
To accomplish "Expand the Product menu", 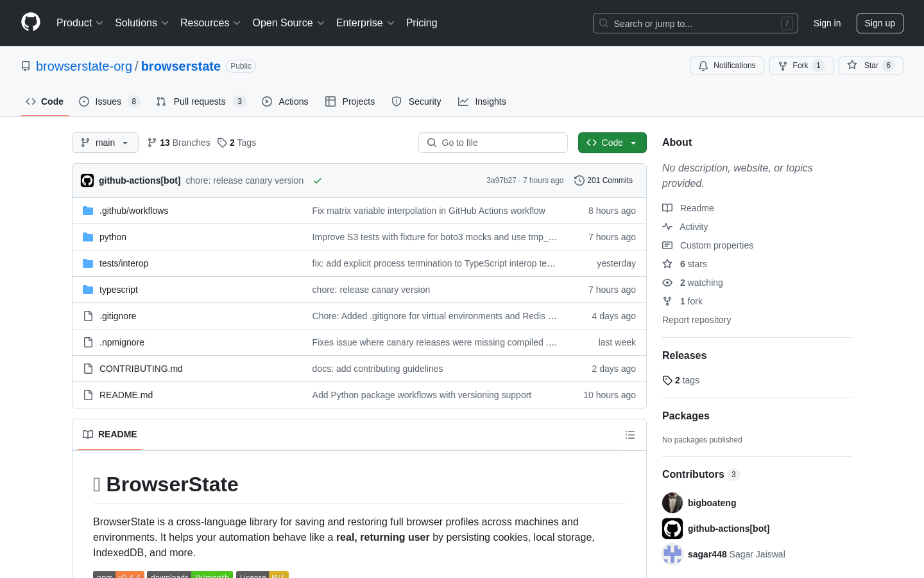I will point(80,23).
